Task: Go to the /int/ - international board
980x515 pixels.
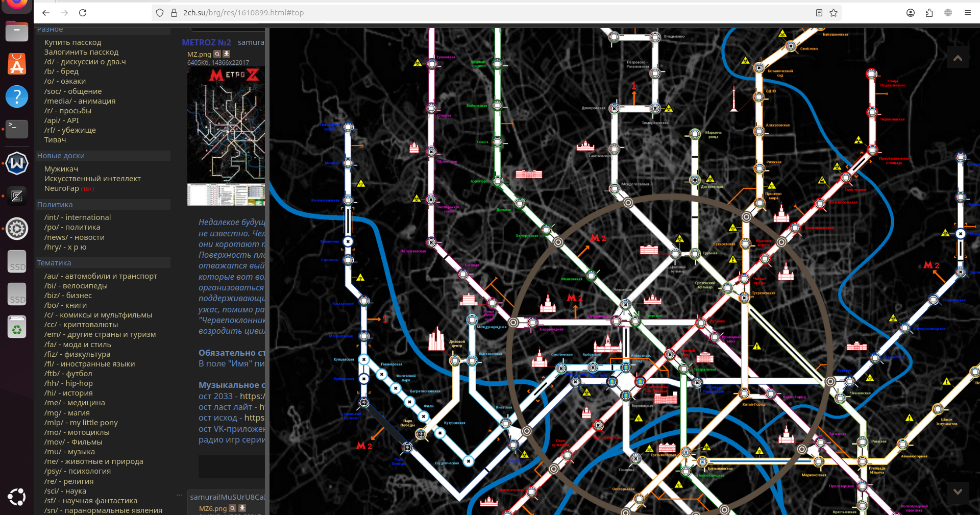Action: (78, 217)
